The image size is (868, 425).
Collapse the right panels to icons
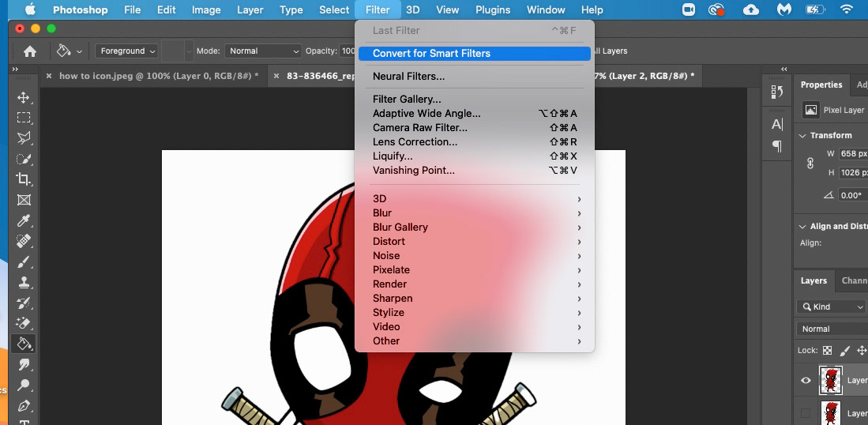783,70
